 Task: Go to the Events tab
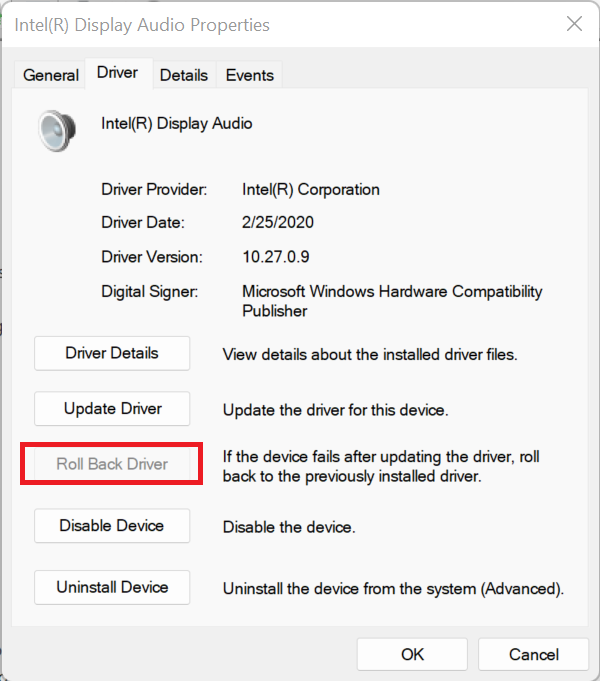pos(250,75)
